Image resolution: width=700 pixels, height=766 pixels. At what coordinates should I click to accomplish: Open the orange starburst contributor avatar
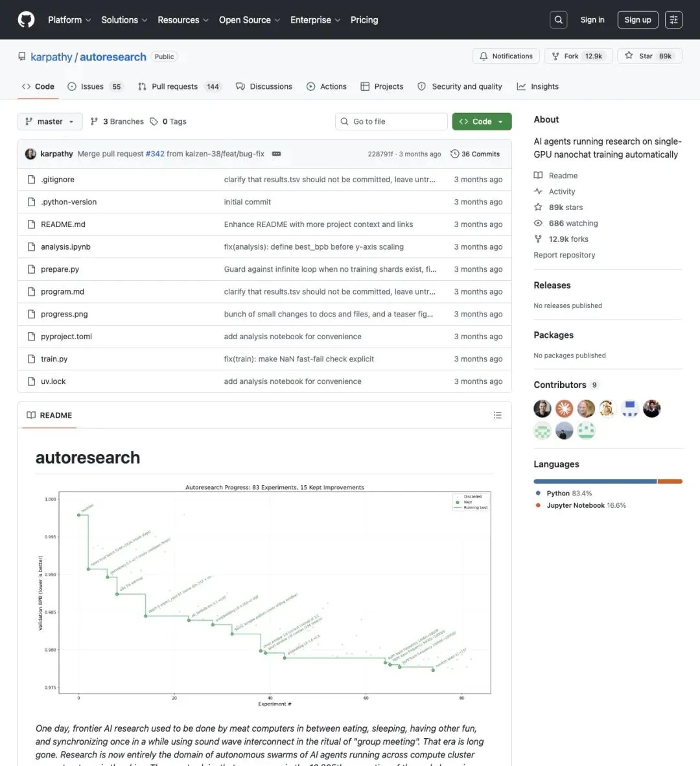[565, 409]
